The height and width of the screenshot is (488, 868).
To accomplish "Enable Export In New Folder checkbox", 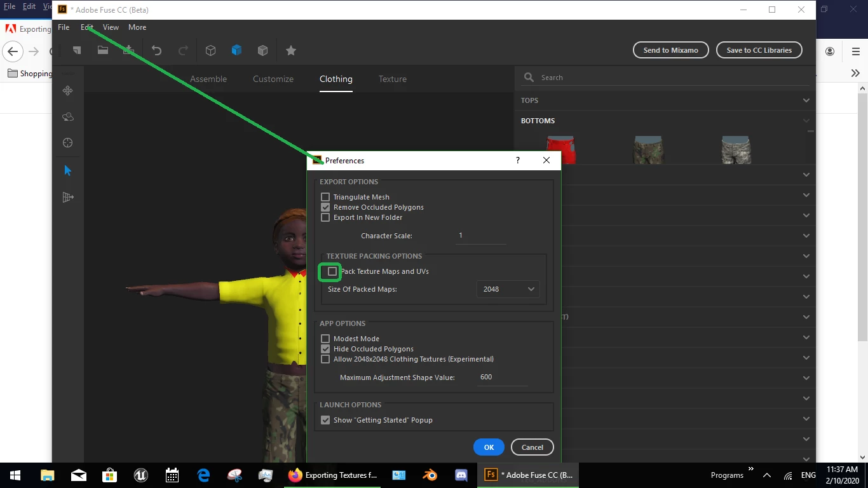I will (325, 217).
